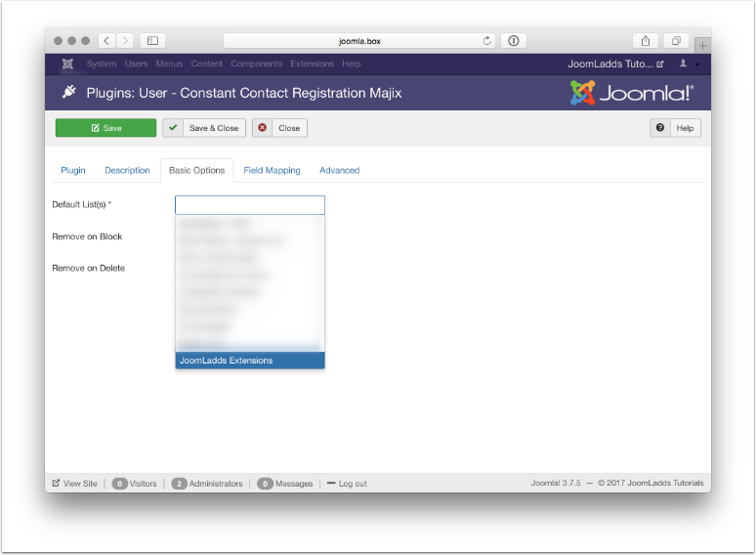
Task: Open the Help menu in the admin bar
Action: [352, 64]
